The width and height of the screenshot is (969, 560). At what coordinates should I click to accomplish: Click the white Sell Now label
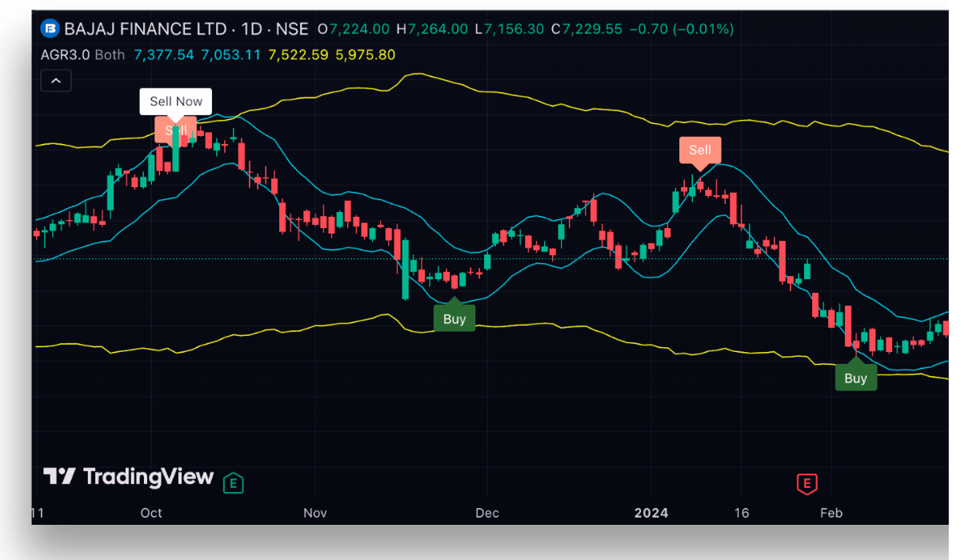(176, 102)
